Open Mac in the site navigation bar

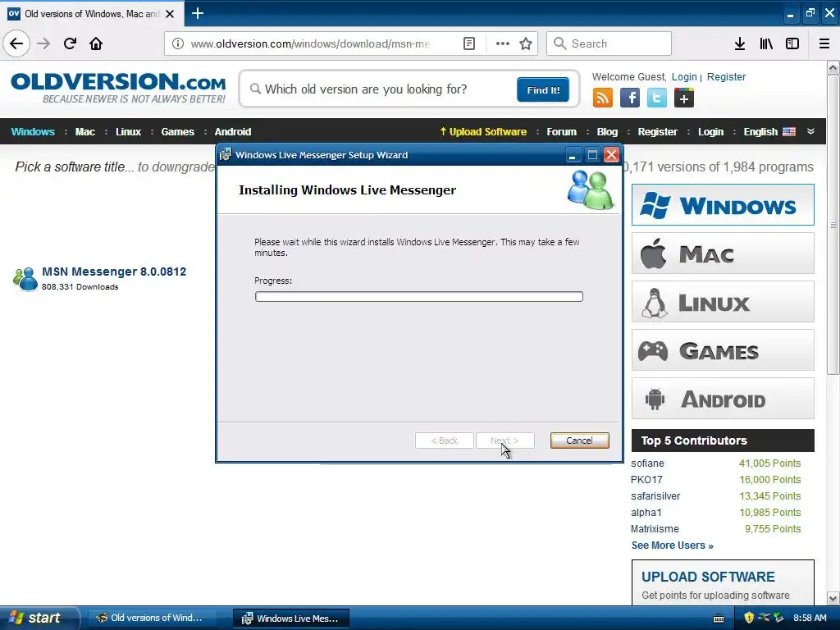click(84, 132)
